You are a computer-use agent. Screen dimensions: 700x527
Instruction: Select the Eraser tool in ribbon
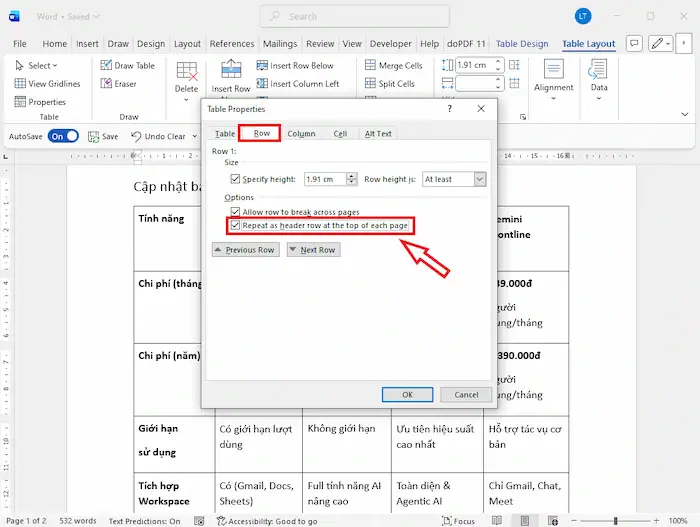coord(106,84)
